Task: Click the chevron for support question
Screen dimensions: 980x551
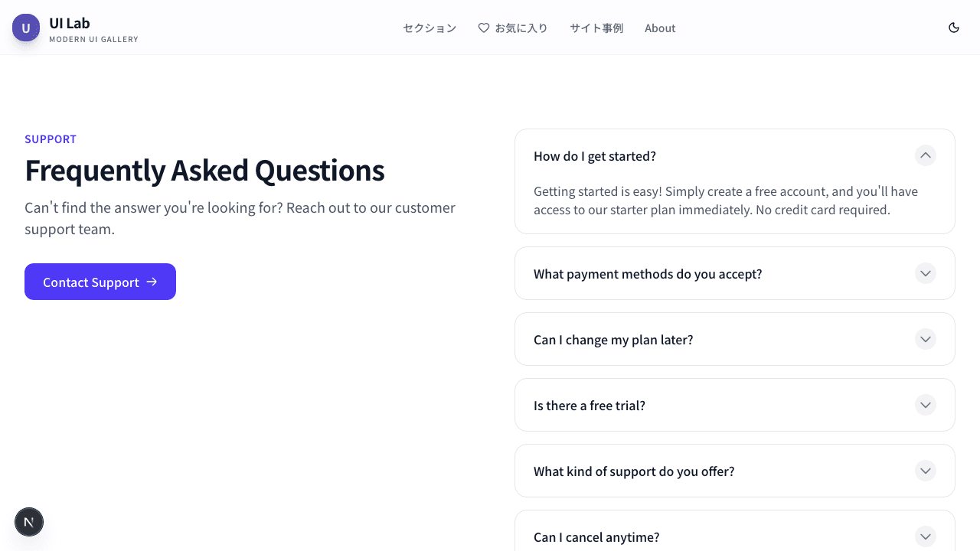Action: coord(926,471)
